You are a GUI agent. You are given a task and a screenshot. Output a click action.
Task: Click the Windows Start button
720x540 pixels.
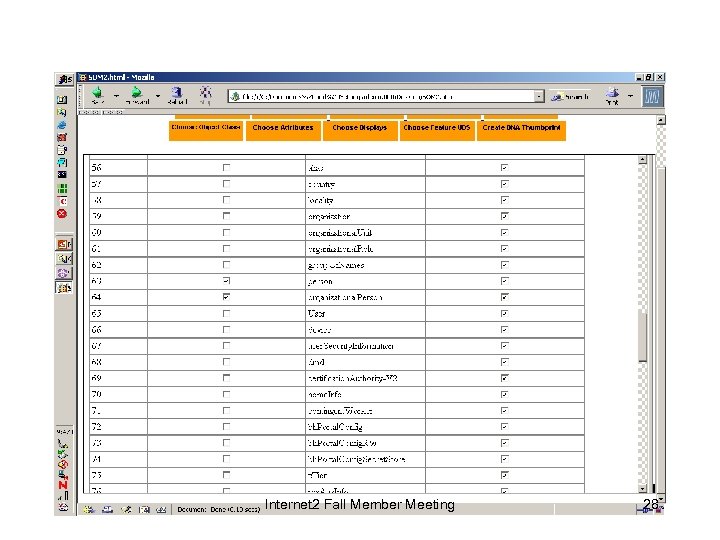click(x=65, y=79)
